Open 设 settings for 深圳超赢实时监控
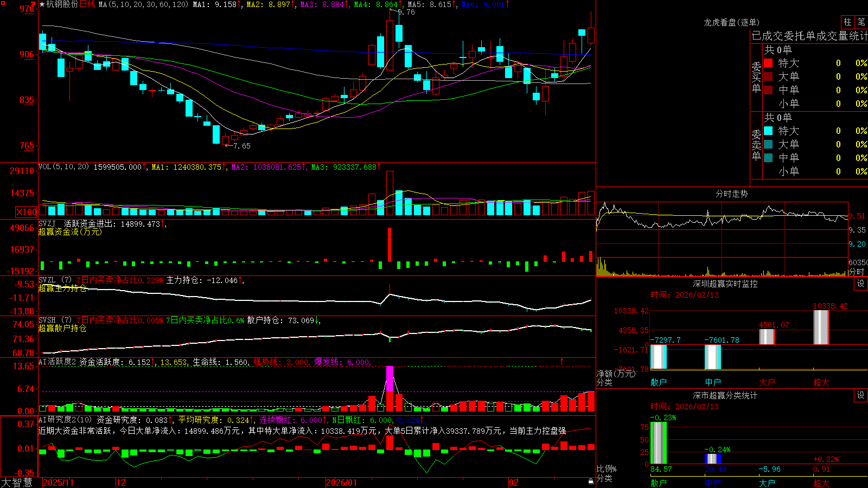 [x=861, y=284]
